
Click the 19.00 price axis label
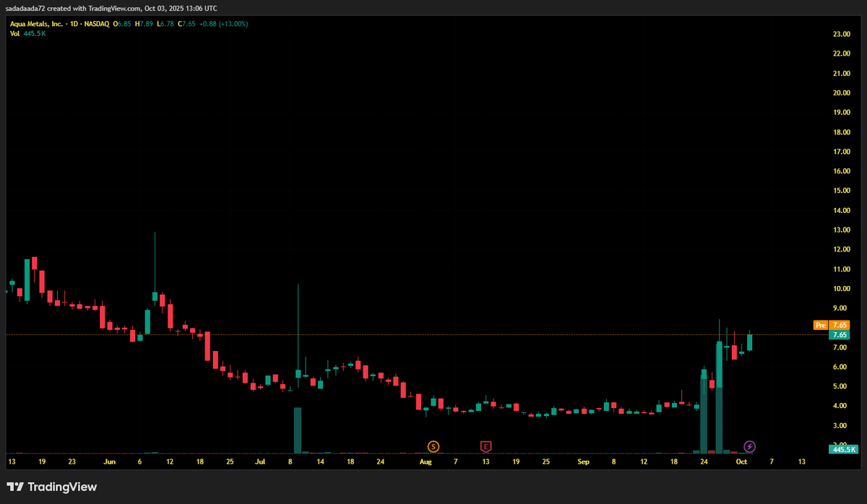point(840,113)
